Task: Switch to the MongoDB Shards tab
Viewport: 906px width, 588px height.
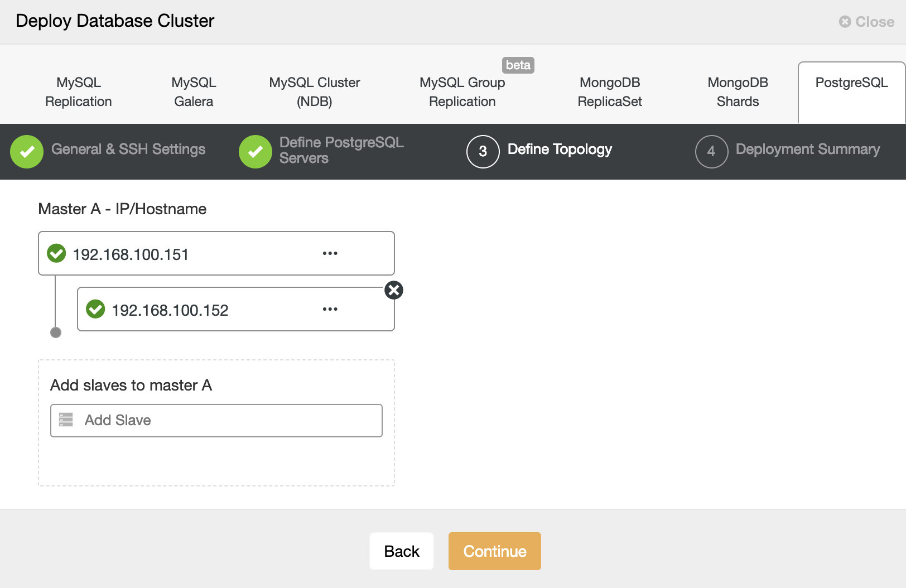Action: click(738, 92)
